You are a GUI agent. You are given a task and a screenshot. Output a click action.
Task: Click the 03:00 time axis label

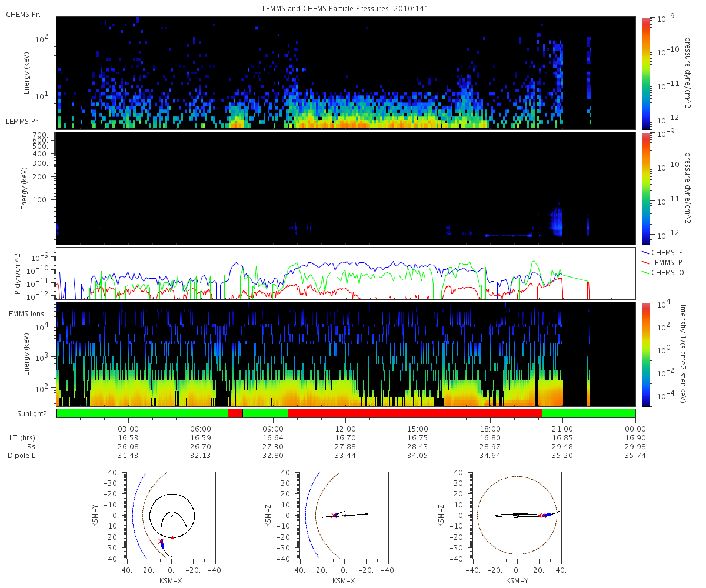tap(128, 429)
